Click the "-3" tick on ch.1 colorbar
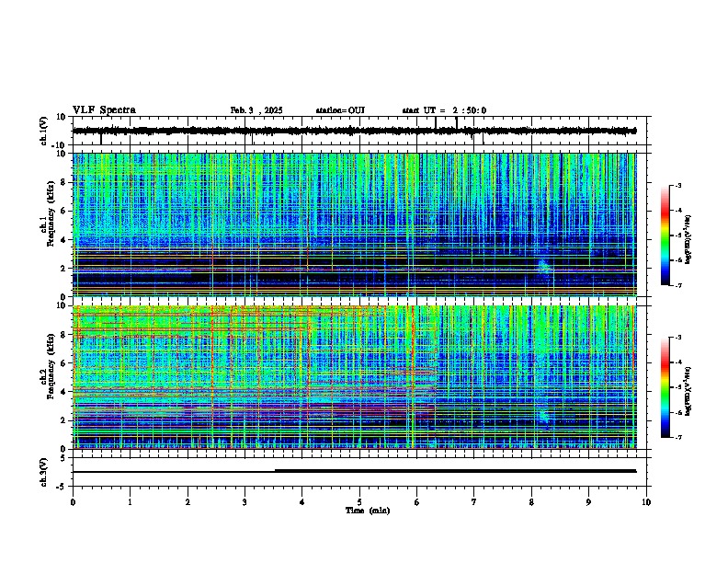Viewport: 728px width, 563px height. [x=678, y=186]
